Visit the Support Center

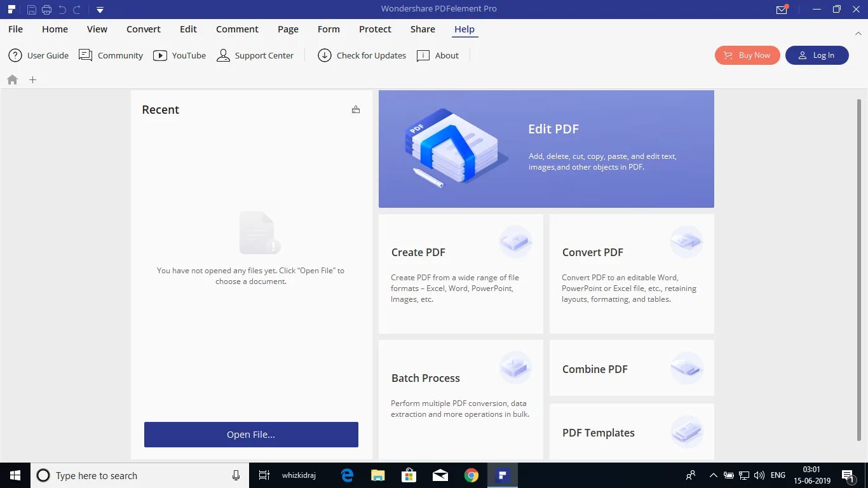point(255,55)
